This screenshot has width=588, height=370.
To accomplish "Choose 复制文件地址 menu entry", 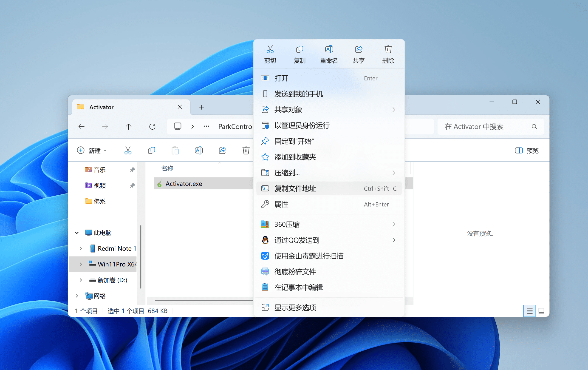I will tap(295, 188).
